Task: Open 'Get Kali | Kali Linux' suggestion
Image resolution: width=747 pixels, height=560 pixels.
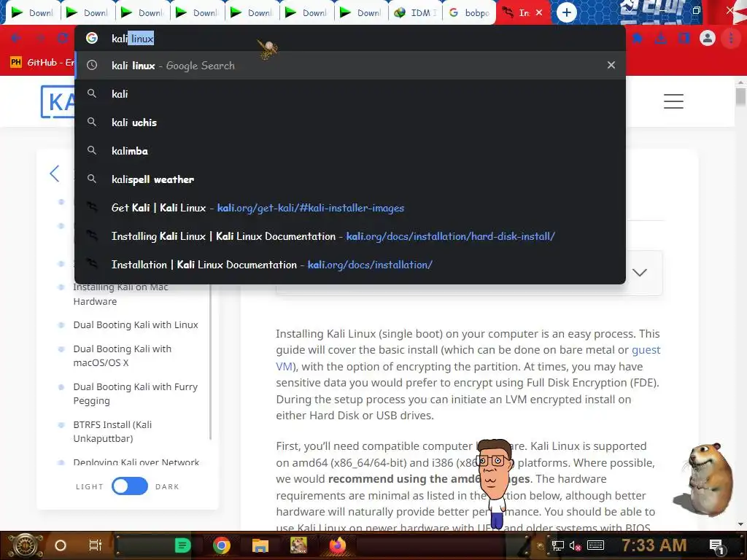Action: pyautogui.click(x=350, y=208)
